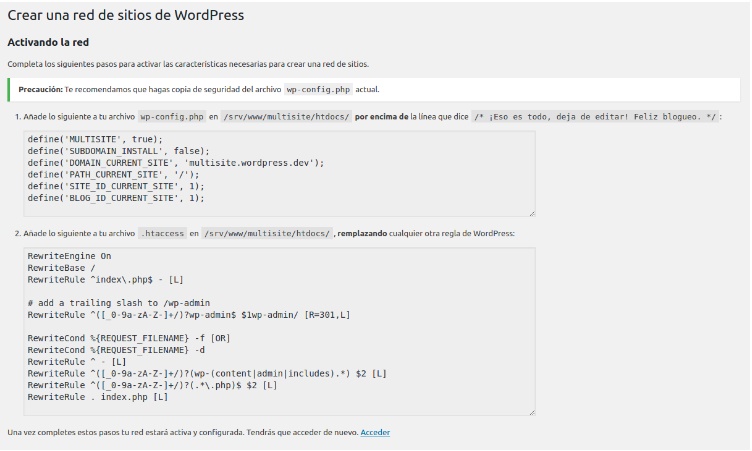Click the define('MULTISITE', true) line

pyautogui.click(x=95, y=139)
